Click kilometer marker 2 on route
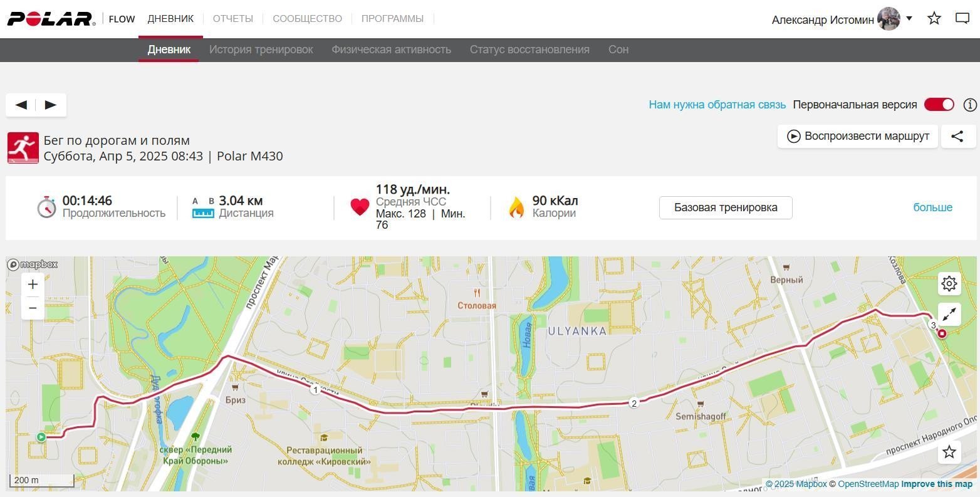Viewport: 980px width, 497px height. click(634, 404)
